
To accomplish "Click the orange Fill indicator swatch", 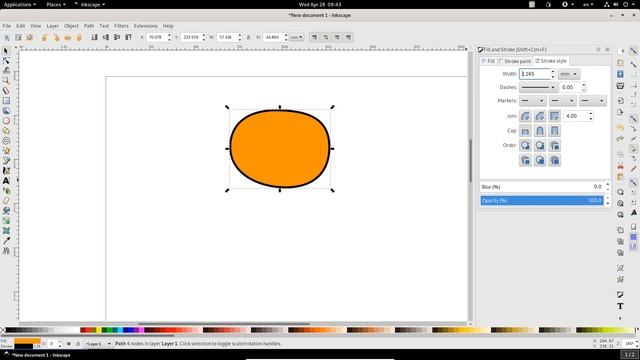I will tap(27, 341).
